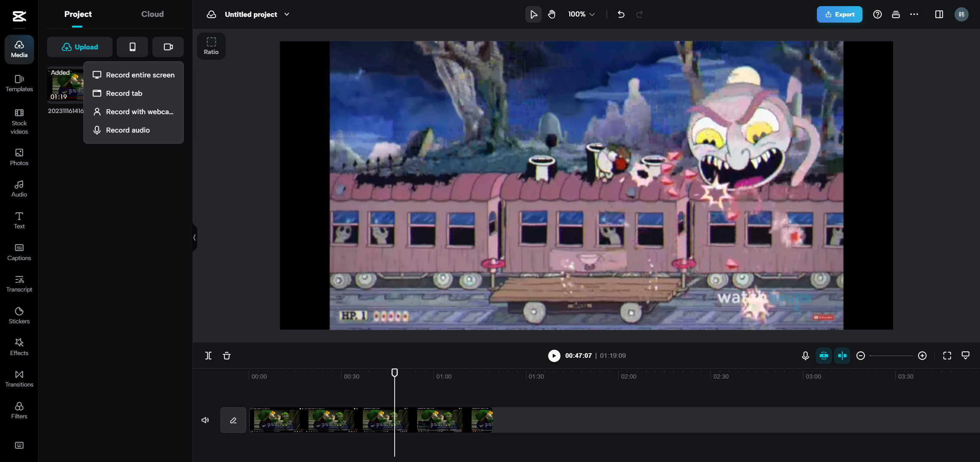Select the added video thumbnail in Media
980x462 pixels.
(66, 85)
